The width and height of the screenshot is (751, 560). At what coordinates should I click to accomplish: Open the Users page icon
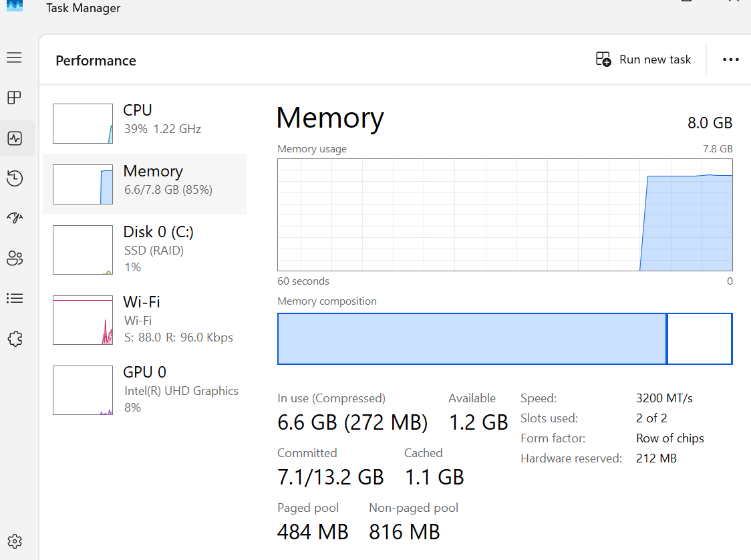click(15, 259)
